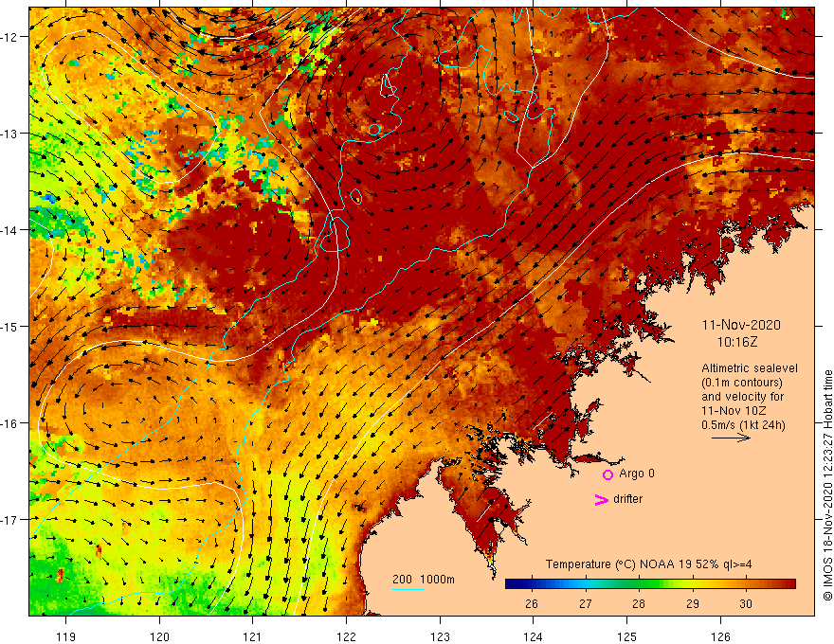Click the 'drifter' legend label

(x=627, y=499)
